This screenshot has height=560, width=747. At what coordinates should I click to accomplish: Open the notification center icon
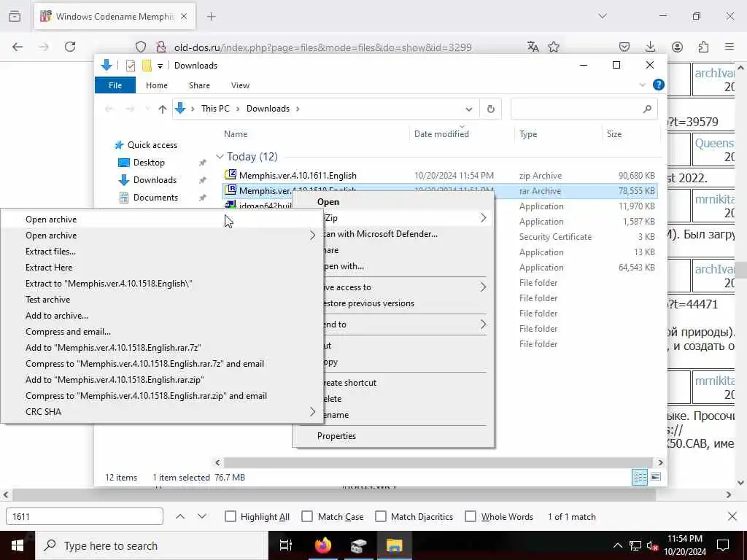pos(723,545)
